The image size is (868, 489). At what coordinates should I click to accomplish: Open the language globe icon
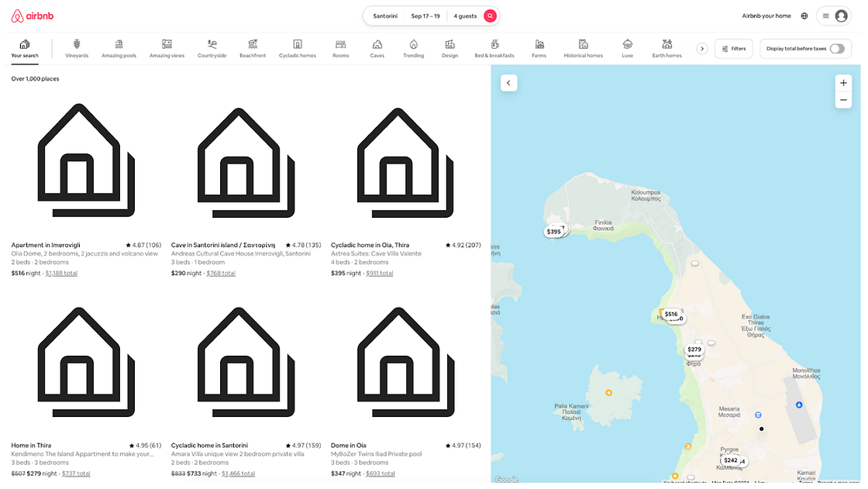[804, 16]
